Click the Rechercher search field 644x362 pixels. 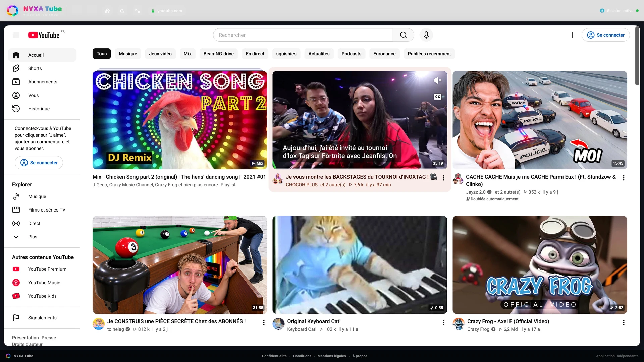(303, 35)
